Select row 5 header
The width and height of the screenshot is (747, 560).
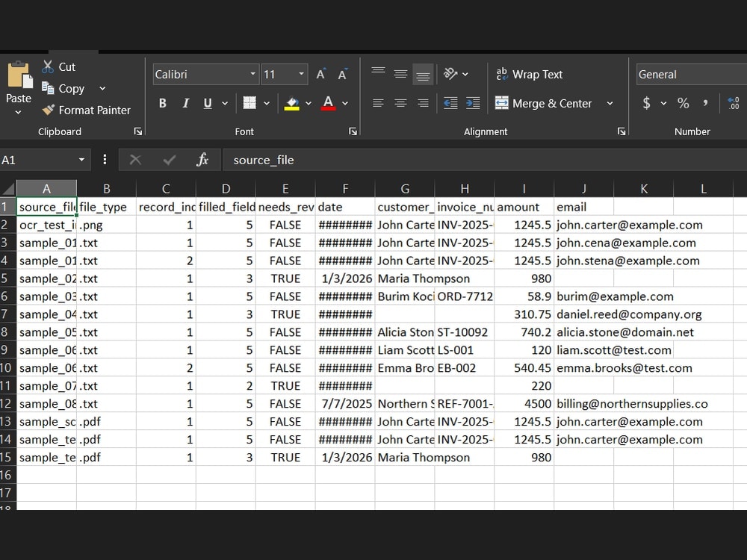point(7,279)
